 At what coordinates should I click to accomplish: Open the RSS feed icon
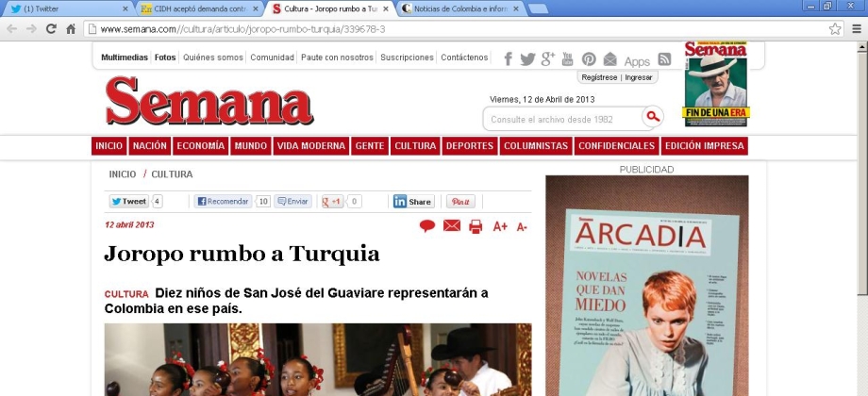664,59
